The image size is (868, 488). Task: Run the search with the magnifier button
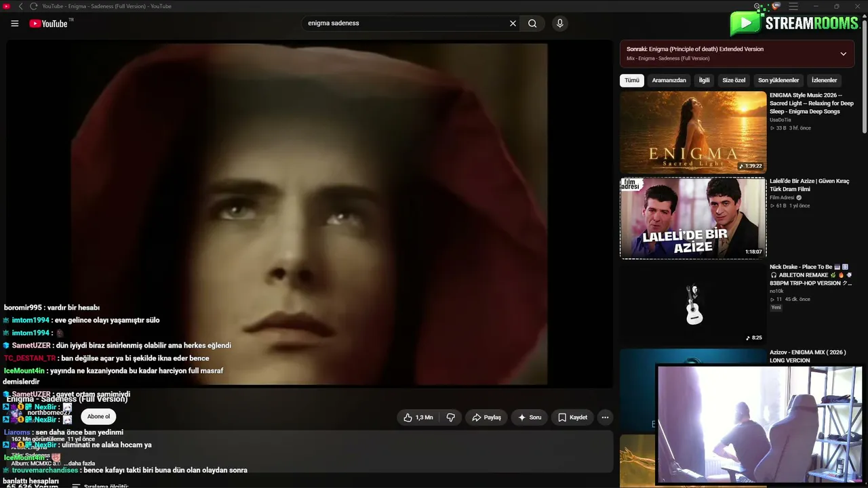click(532, 24)
